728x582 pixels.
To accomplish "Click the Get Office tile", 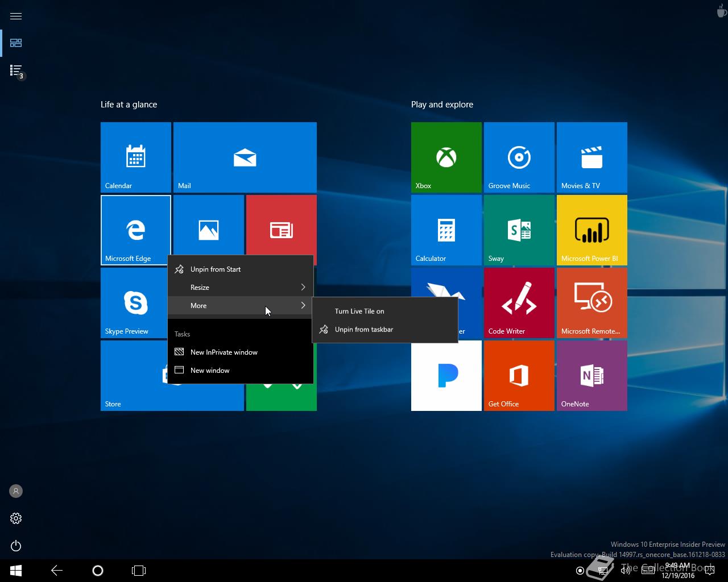I will pyautogui.click(x=519, y=376).
